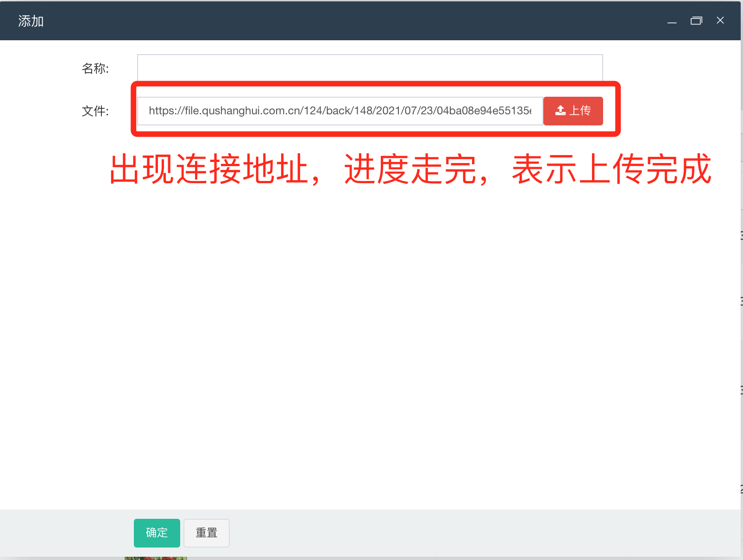Click the gray footer bar right of 重置
This screenshot has height=560, width=743.
pyautogui.click(x=463, y=533)
